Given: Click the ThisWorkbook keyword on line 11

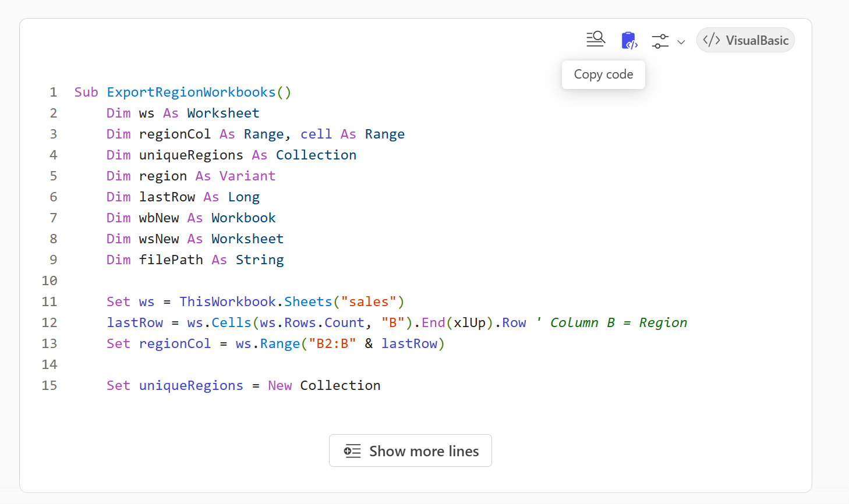Looking at the screenshot, I should pyautogui.click(x=227, y=302).
